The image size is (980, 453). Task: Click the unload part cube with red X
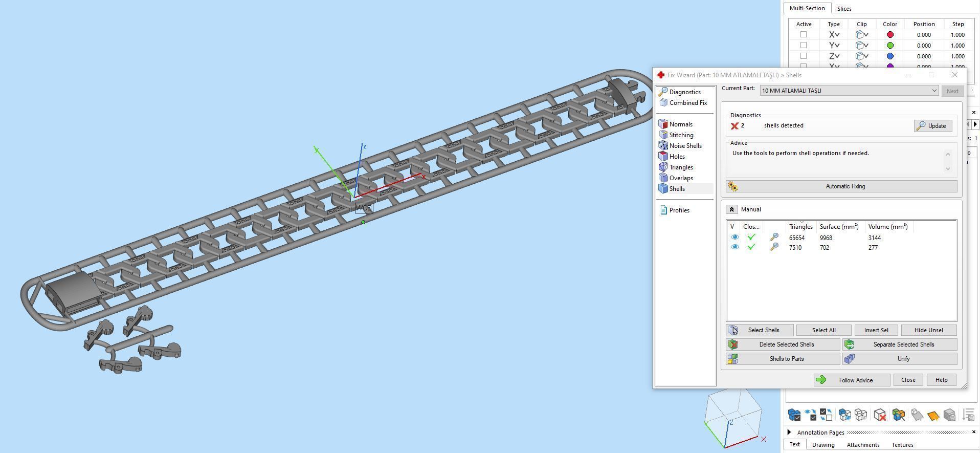tap(880, 415)
